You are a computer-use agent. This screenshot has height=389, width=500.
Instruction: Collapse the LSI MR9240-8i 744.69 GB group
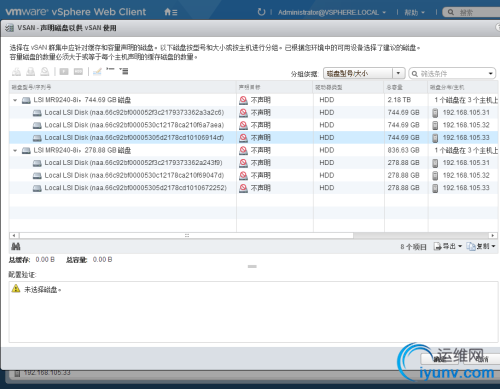(15, 100)
